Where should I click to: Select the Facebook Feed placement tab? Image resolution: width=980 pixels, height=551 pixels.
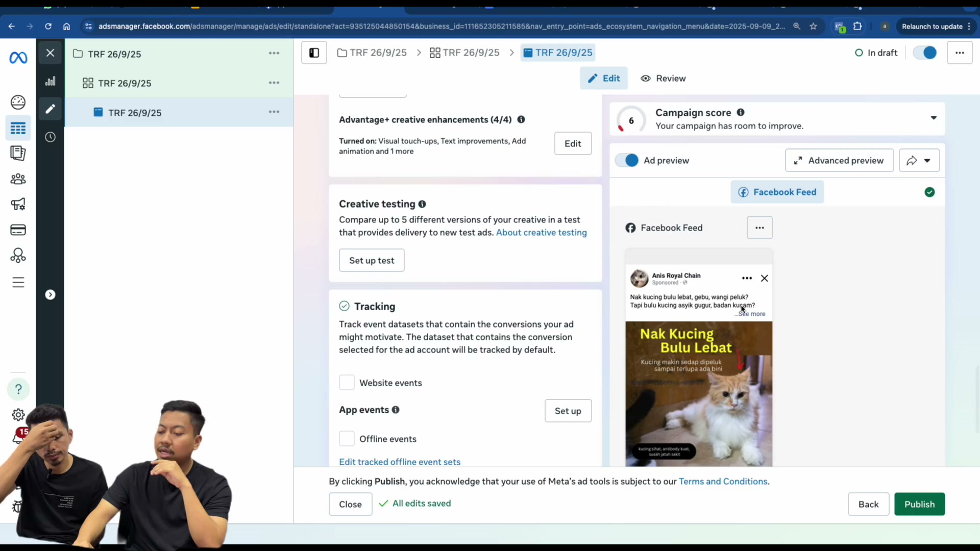coord(777,192)
